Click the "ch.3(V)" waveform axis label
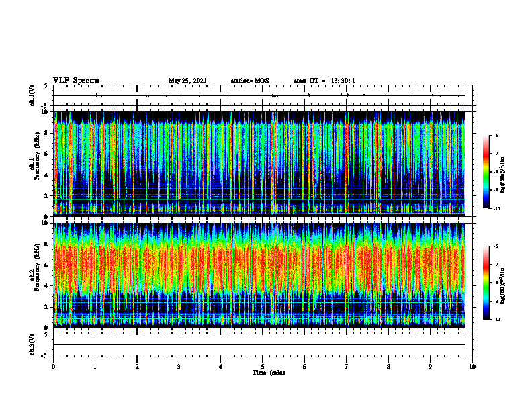This screenshot has width=532, height=411. tap(32, 345)
